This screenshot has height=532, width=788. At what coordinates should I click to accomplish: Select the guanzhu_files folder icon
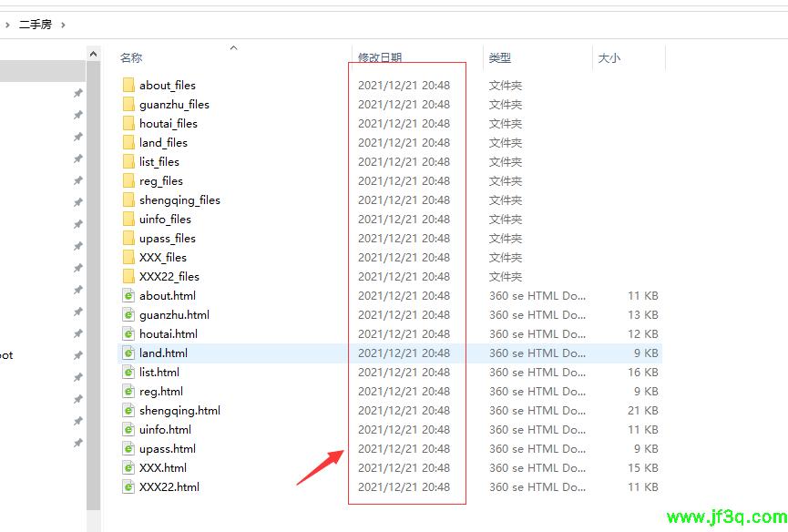point(128,105)
